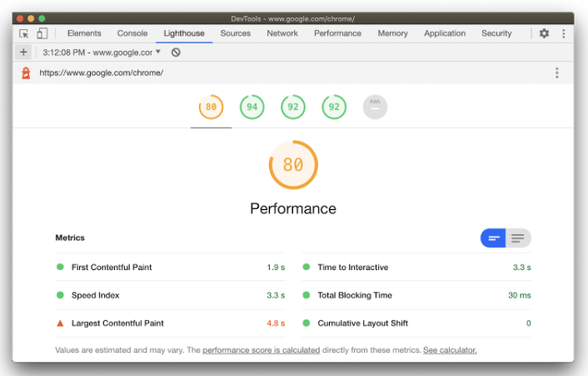Open the 'performance score is calculated' link
Image resolution: width=588 pixels, height=376 pixels.
[261, 350]
